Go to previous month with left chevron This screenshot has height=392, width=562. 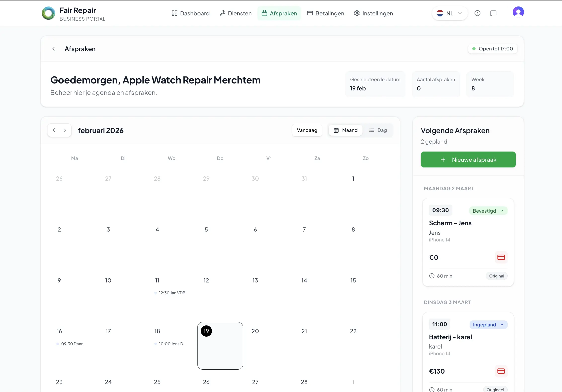click(54, 130)
